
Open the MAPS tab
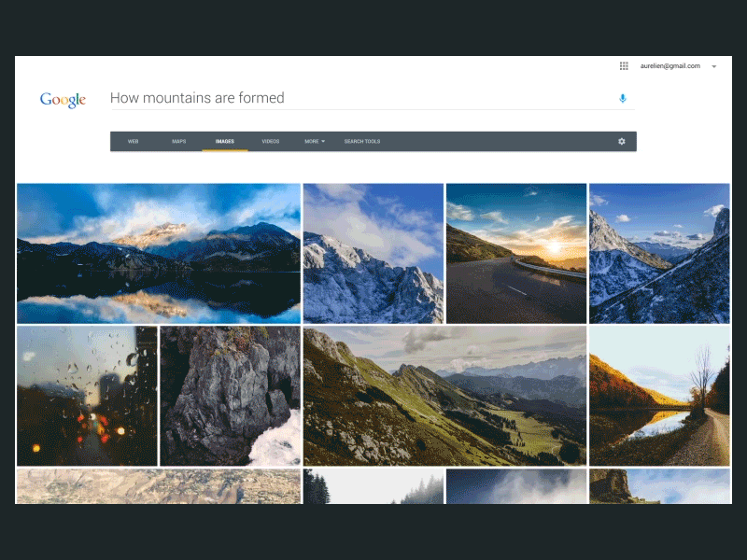point(178,141)
